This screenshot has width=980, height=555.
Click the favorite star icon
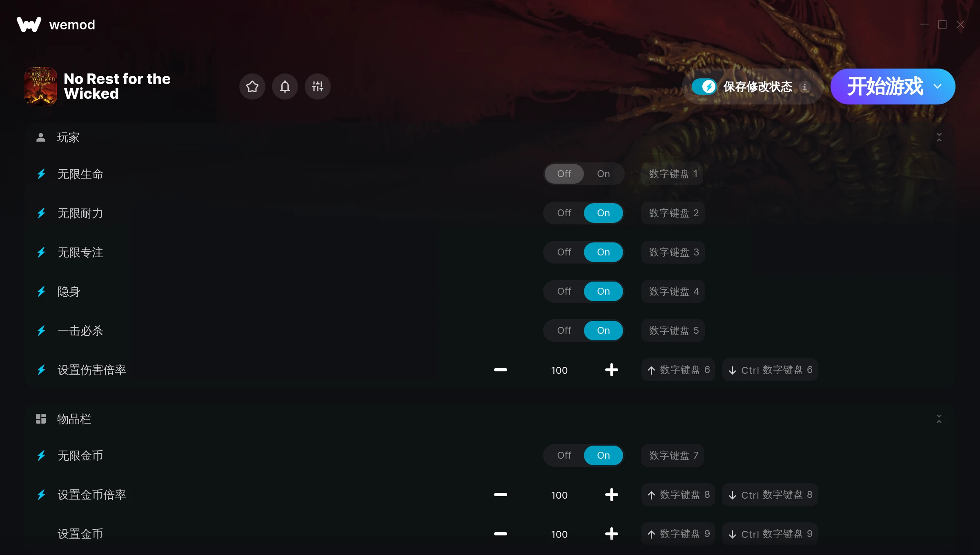coord(252,87)
